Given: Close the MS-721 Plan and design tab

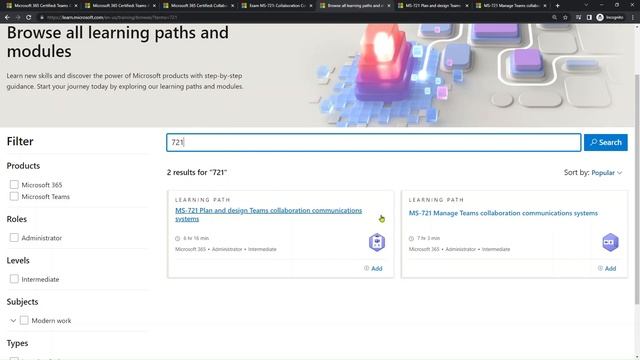Looking at the screenshot, I should point(467,6).
